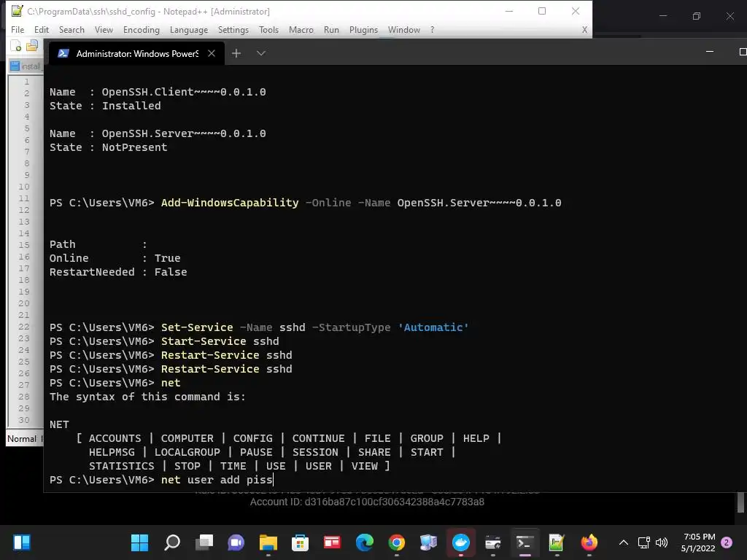Viewport: 747px width, 560px height.
Task: Open the Plugins menu in Notepad++
Action: 363,29
